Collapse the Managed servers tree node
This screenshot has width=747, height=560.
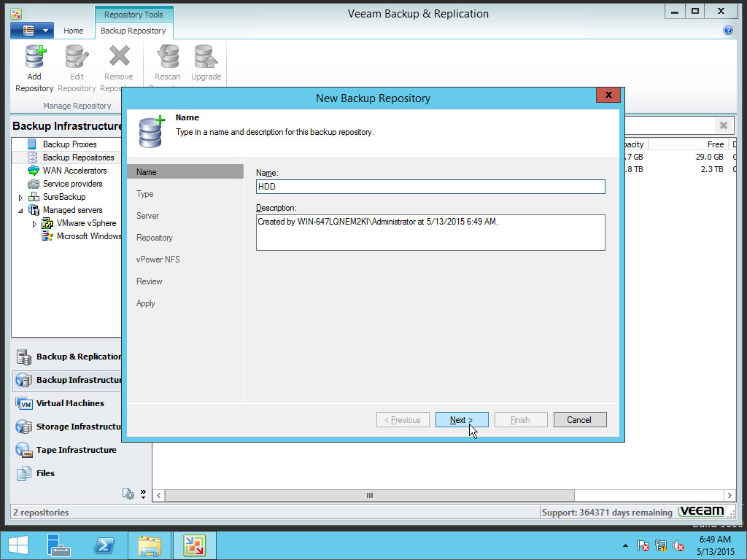20,211
